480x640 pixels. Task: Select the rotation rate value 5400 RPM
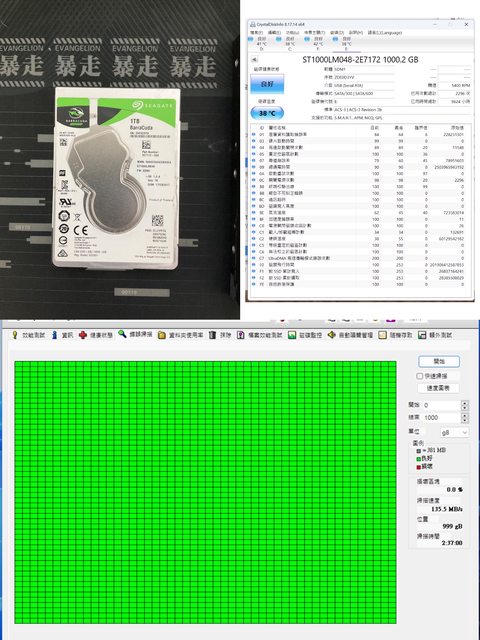[x=461, y=85]
